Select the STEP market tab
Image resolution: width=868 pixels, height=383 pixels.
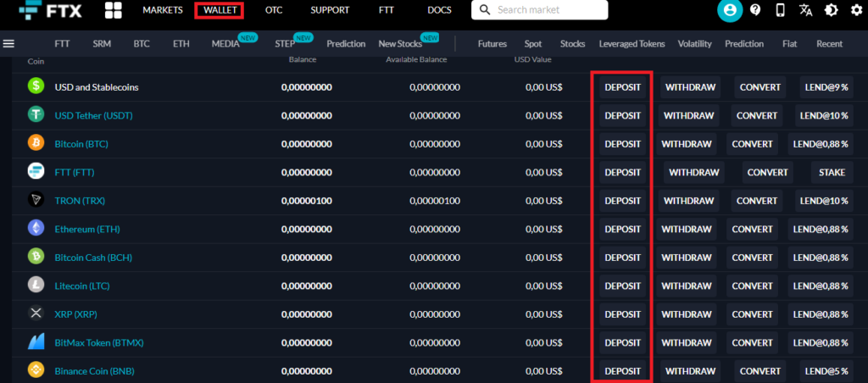click(285, 44)
